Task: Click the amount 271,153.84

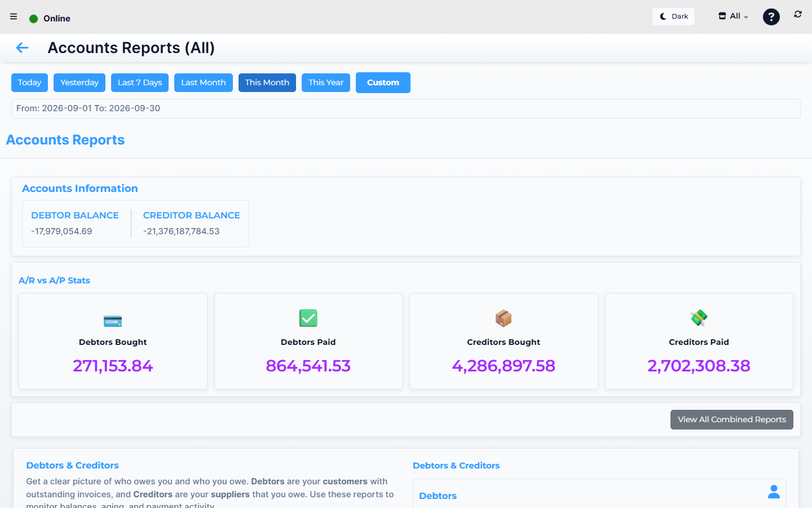Action: click(x=113, y=366)
